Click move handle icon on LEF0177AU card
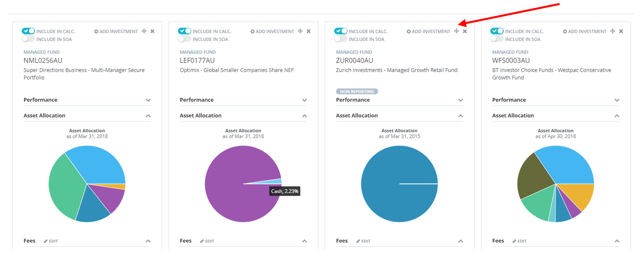 click(x=300, y=31)
